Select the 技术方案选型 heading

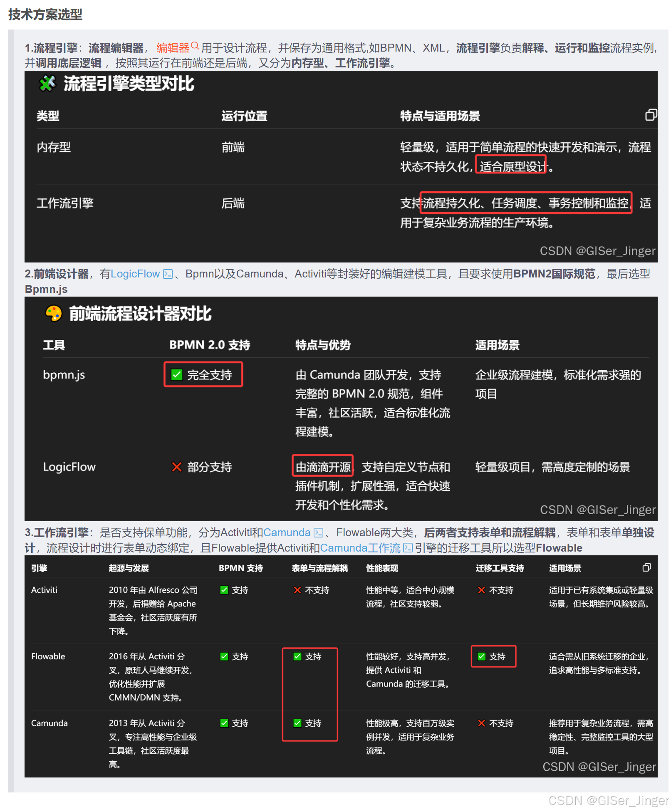pyautogui.click(x=45, y=15)
